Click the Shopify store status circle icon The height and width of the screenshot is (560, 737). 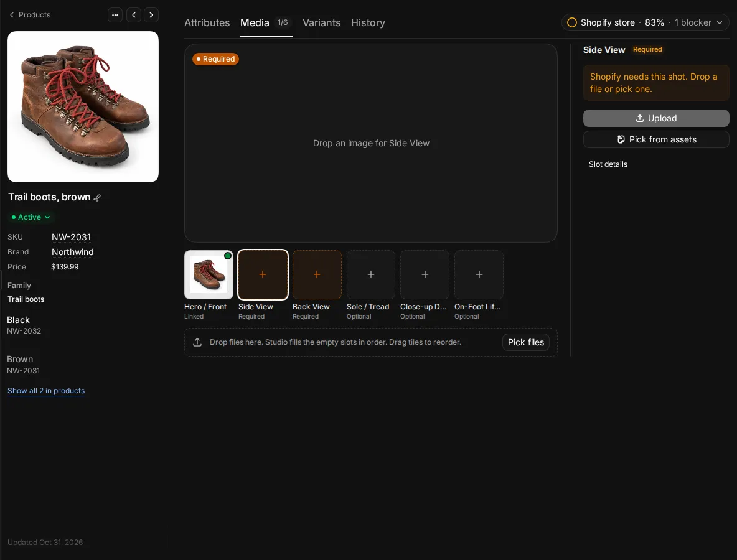(x=571, y=22)
